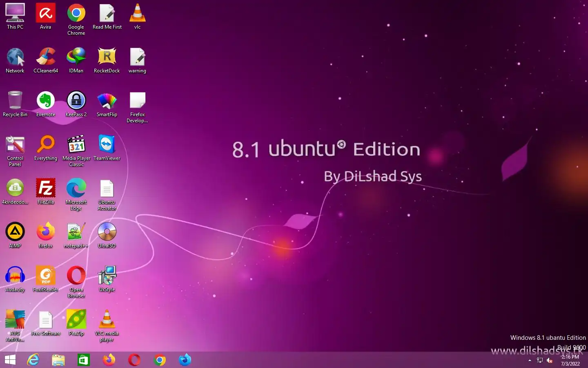The width and height of the screenshot is (588, 368).
Task: Select the 4kvideodo... shortcut icon
Action: 15,192
